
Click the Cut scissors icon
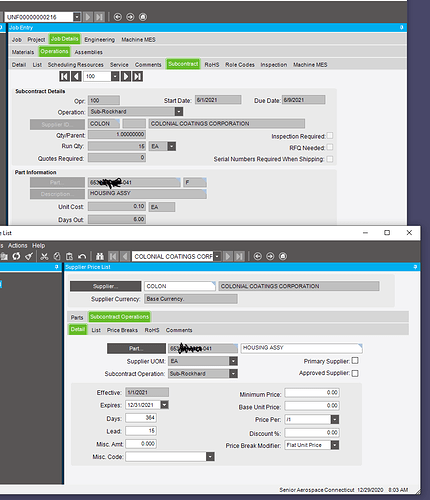pos(44,256)
